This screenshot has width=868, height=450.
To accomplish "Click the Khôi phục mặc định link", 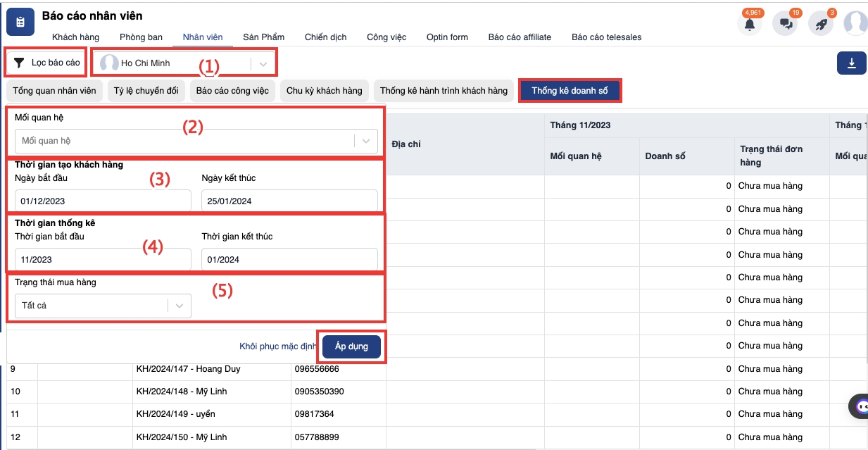I will click(278, 347).
